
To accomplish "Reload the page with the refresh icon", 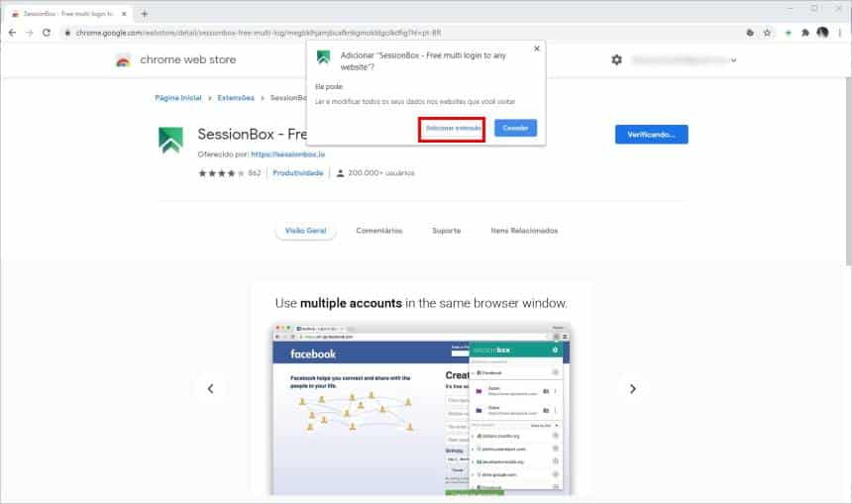I will 47,33.
